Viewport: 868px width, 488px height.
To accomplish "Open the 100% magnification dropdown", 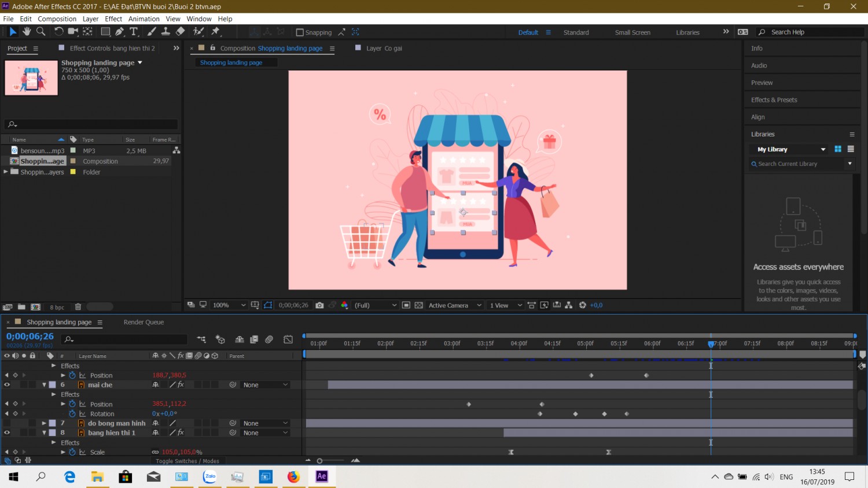I will [230, 305].
